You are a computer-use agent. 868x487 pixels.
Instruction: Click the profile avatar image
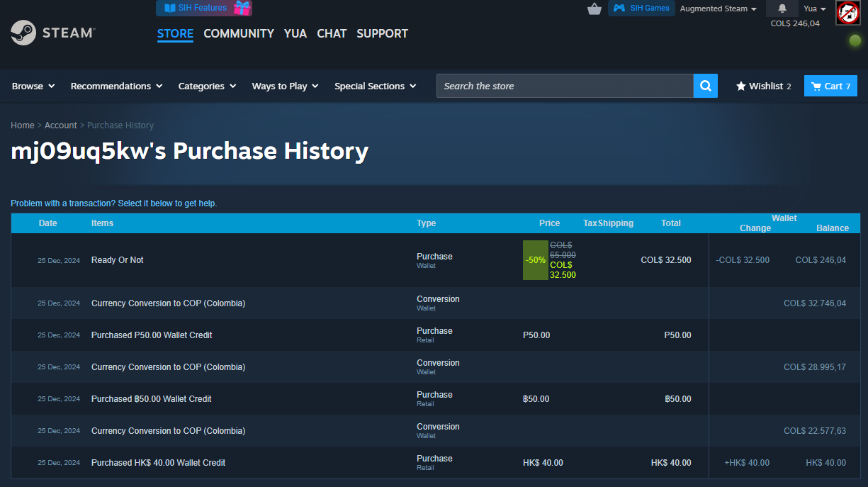click(848, 13)
